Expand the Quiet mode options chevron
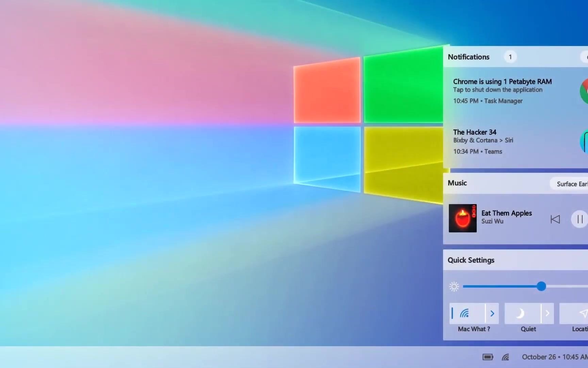The height and width of the screenshot is (368, 588). pyautogui.click(x=548, y=313)
